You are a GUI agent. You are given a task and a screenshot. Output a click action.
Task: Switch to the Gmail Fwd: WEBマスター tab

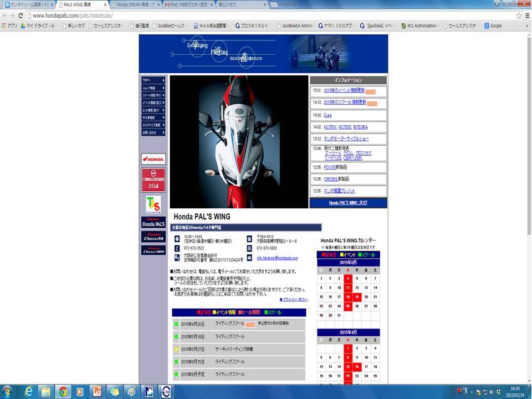tap(188, 5)
